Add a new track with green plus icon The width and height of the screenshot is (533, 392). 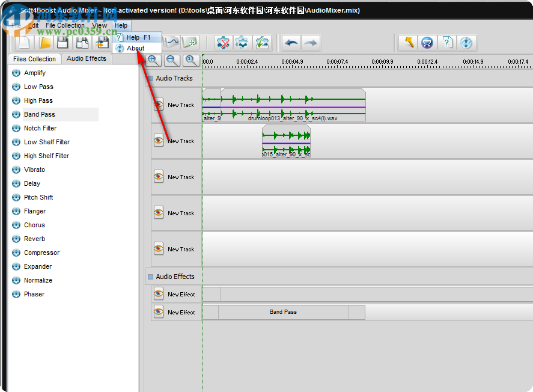pos(189,43)
